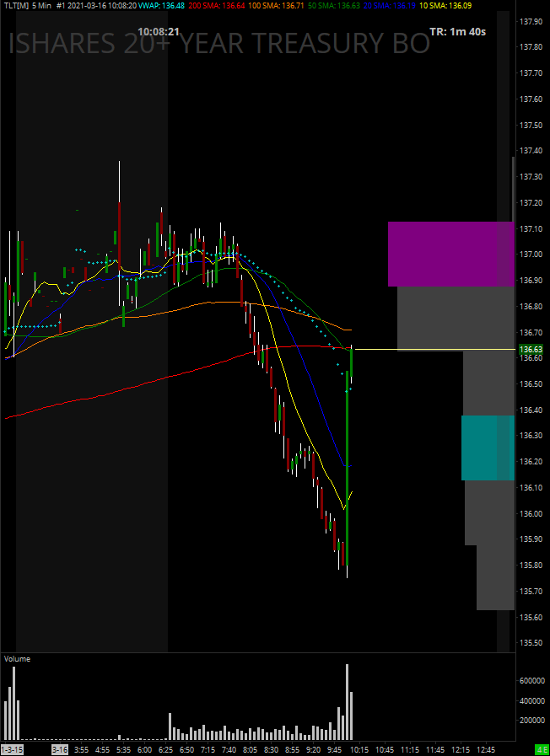Click the 10:15 time axis label
This screenshot has height=756, width=550.
(x=359, y=750)
